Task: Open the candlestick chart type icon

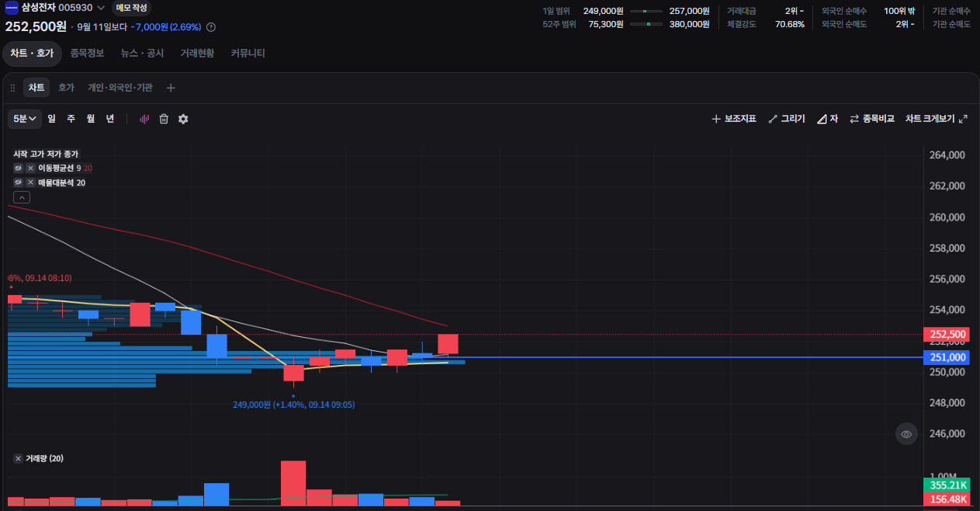Action: [x=144, y=119]
